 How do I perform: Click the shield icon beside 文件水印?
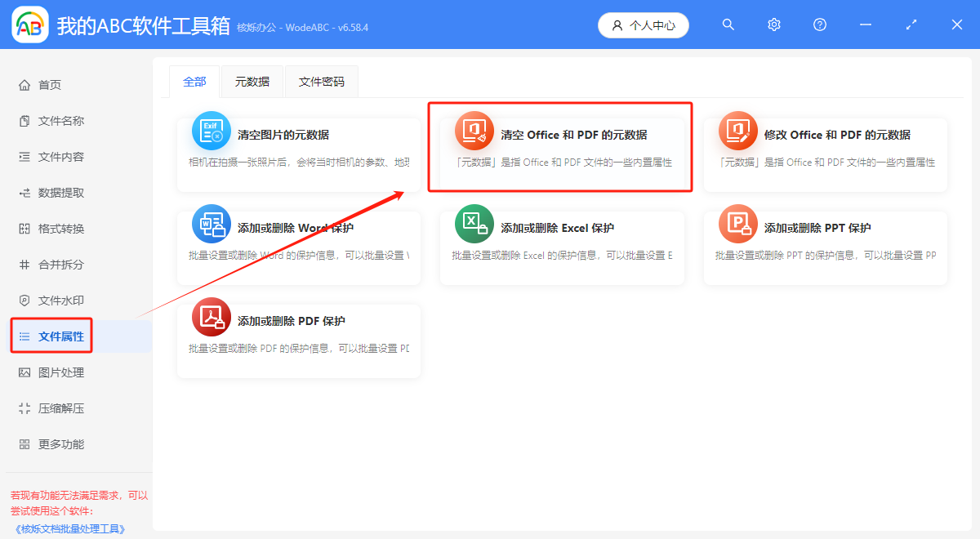pos(24,301)
